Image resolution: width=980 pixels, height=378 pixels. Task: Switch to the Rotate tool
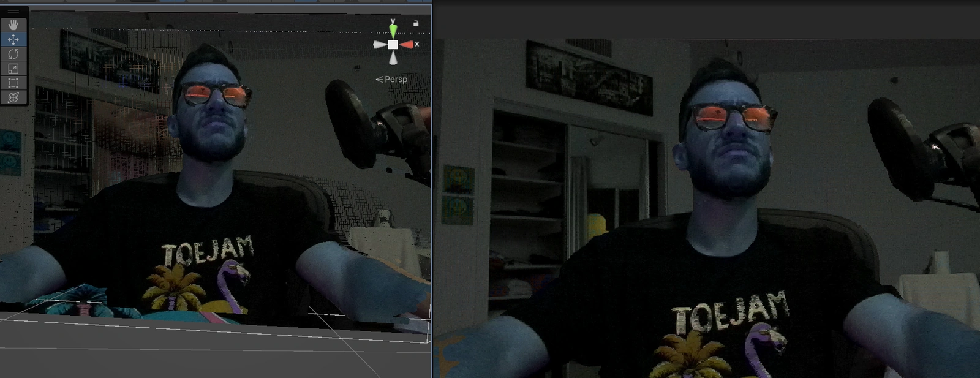pos(13,54)
